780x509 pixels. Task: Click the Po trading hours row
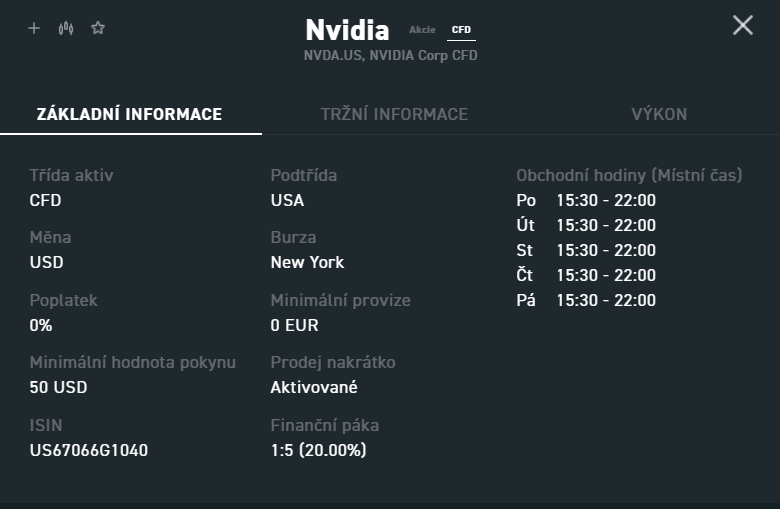point(586,201)
